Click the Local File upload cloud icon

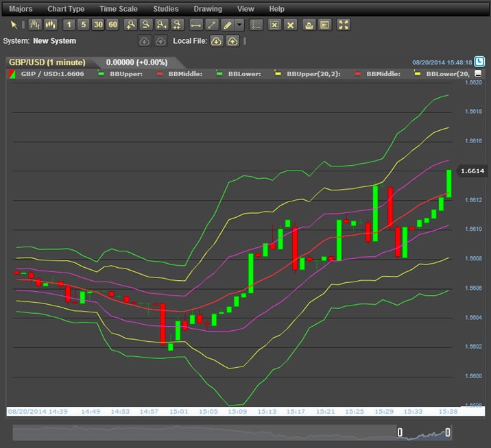click(232, 41)
